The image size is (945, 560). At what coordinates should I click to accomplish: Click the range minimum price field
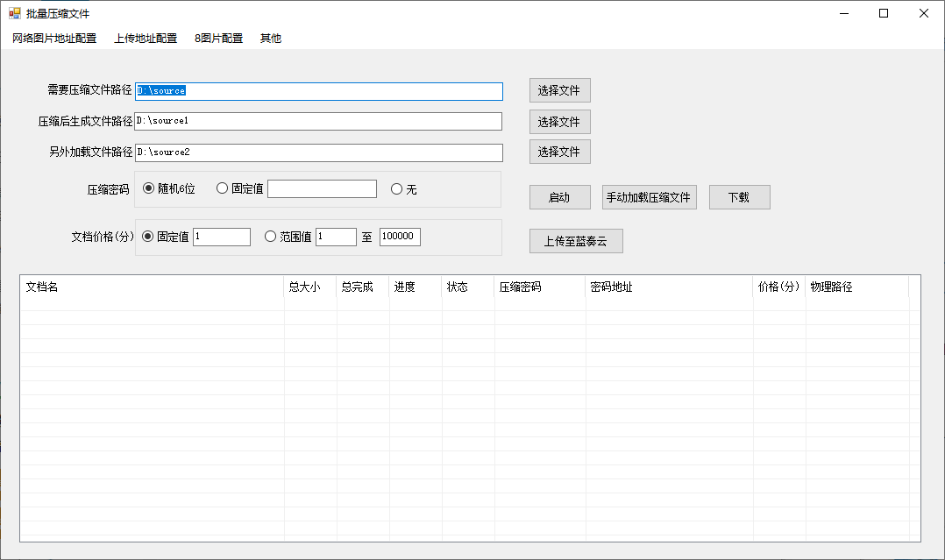tap(337, 237)
